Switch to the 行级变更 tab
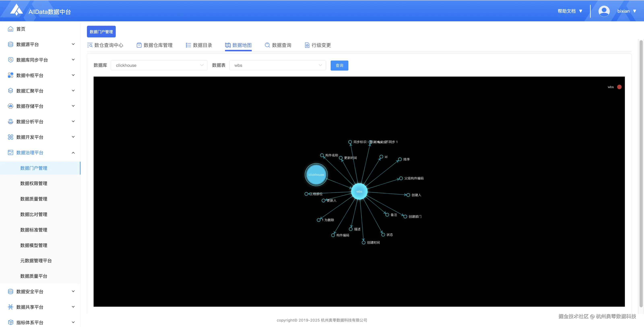Image resolution: width=644 pixels, height=327 pixels. point(318,45)
